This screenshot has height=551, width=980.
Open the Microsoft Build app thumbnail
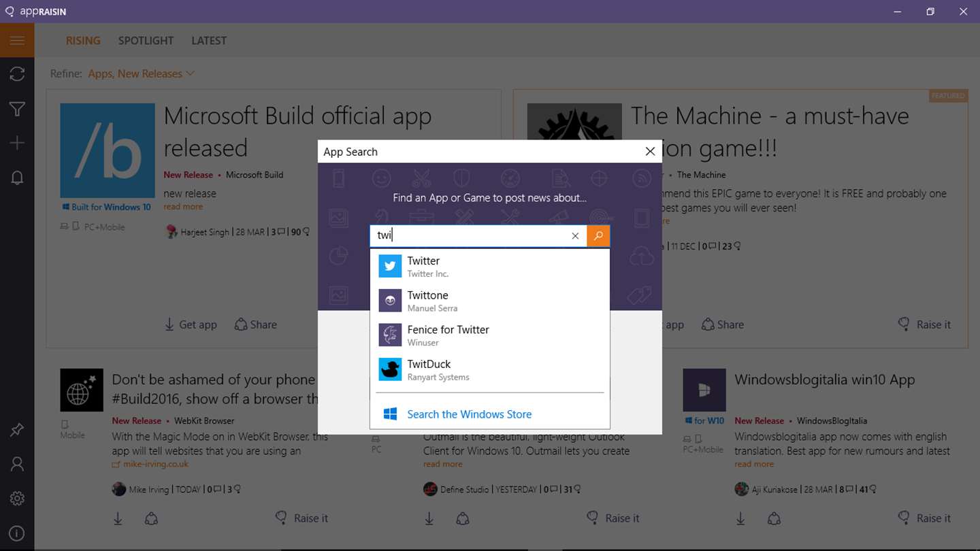pyautogui.click(x=108, y=150)
